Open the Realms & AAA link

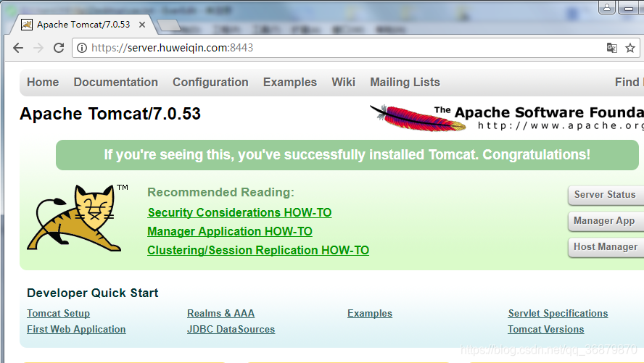tap(220, 314)
